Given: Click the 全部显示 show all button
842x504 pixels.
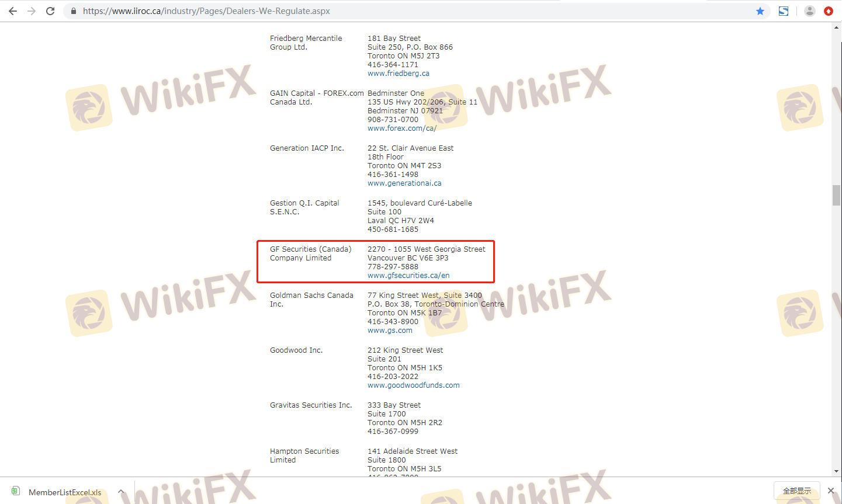Looking at the screenshot, I should click(x=796, y=491).
